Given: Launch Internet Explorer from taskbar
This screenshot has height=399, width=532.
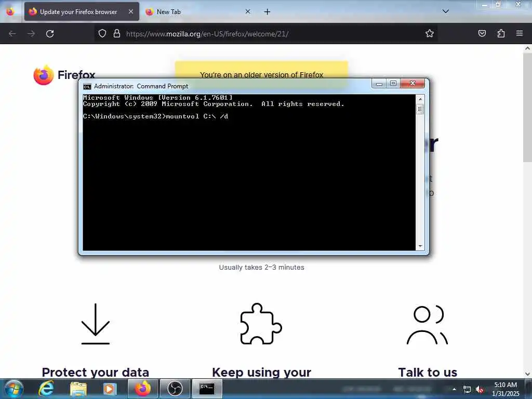Looking at the screenshot, I should pyautogui.click(x=46, y=389).
